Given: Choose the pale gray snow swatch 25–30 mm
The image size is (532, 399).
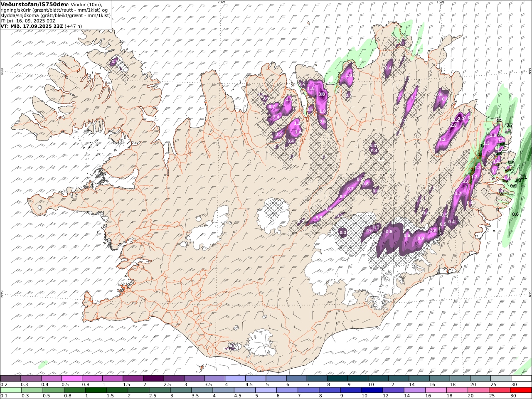Looking at the screenshot, I should click(500, 379).
